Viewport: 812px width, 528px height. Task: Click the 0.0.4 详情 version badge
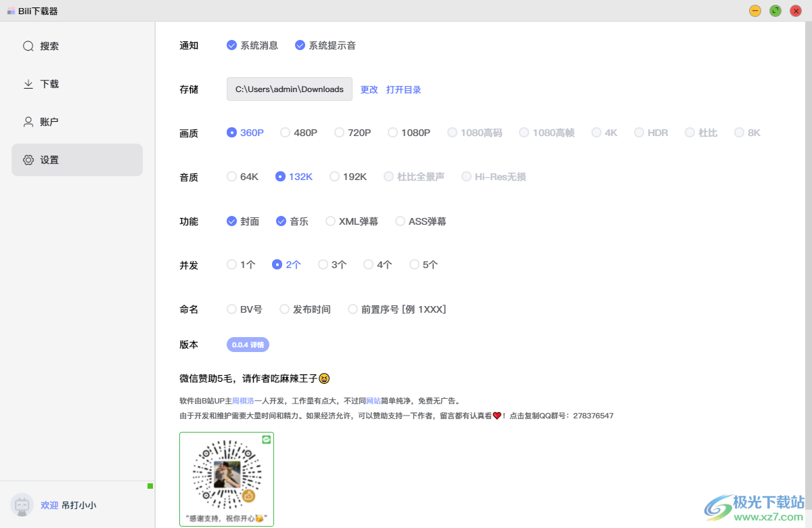(x=248, y=345)
